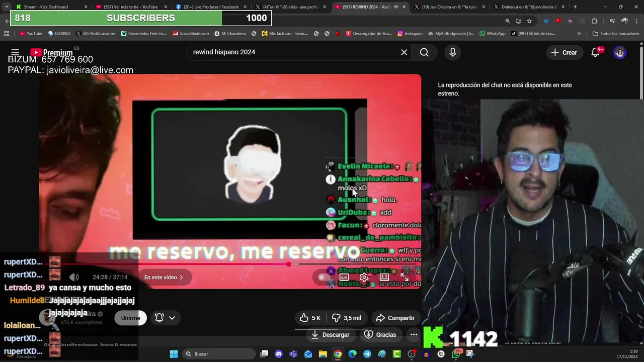This screenshot has height=362, width=644.
Task: Open the Windows Start menu
Action: coord(174,354)
